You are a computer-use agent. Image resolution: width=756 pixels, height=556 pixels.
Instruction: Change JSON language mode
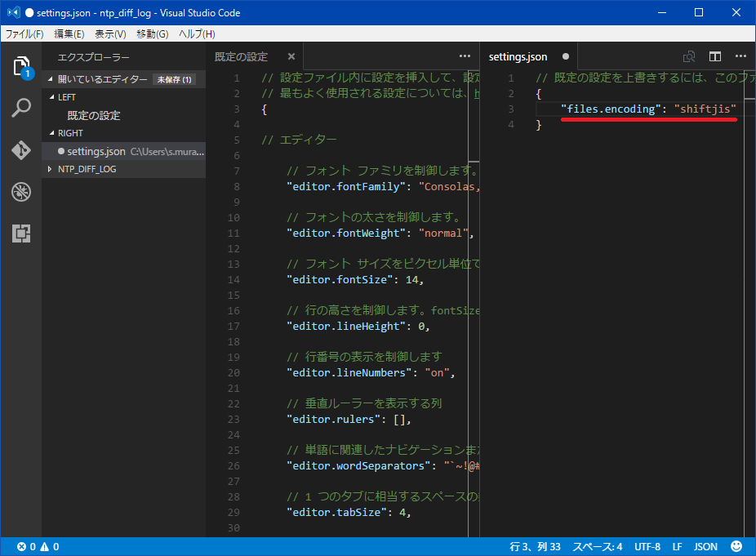coord(705,547)
